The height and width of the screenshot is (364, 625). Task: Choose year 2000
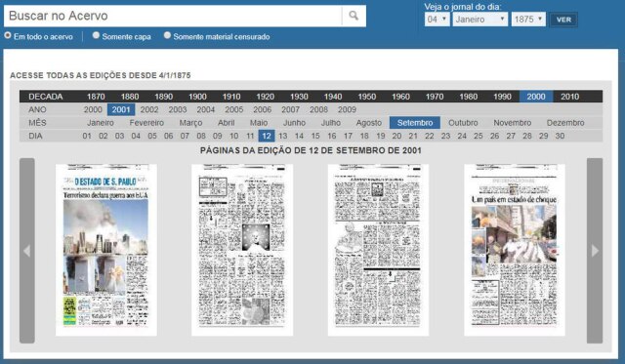click(x=93, y=109)
